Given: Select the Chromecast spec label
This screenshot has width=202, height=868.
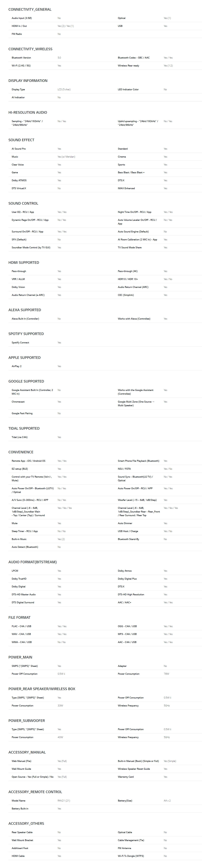Looking at the screenshot, I should [x=18, y=402].
